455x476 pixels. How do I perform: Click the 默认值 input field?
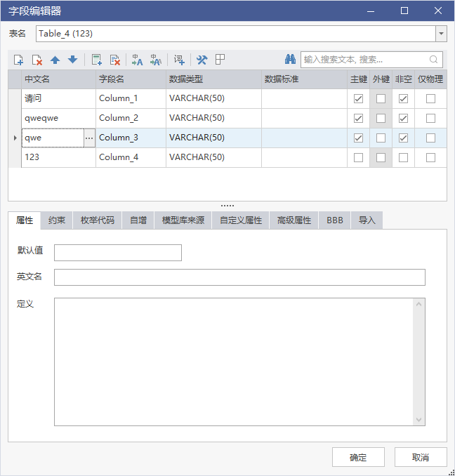tap(118, 253)
